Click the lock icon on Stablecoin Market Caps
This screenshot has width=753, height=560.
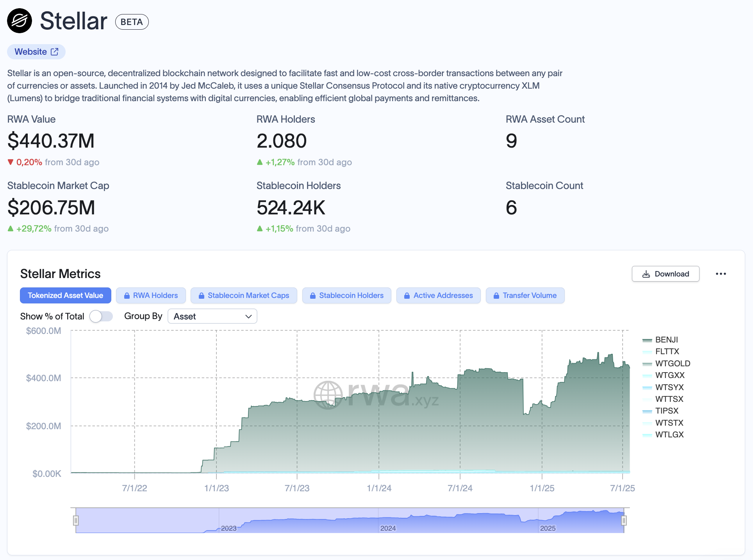click(202, 296)
